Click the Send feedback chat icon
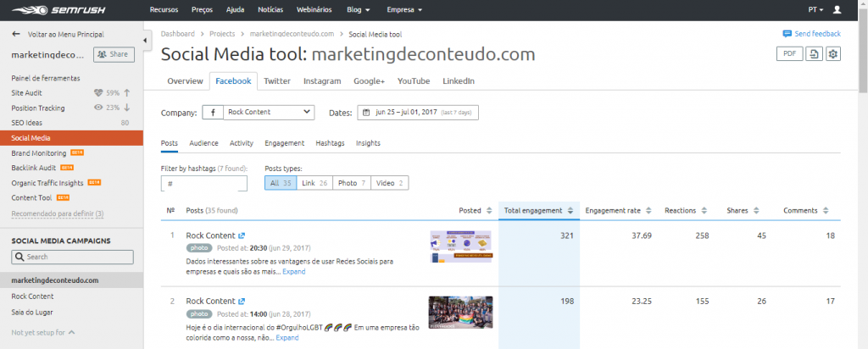The image size is (868, 349). click(x=787, y=34)
